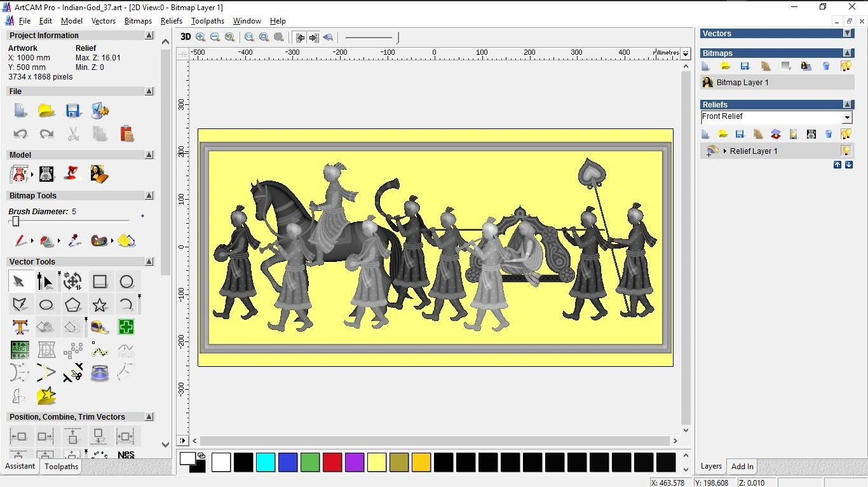Click the Save file icon in File panel
The image size is (868, 487).
point(73,111)
